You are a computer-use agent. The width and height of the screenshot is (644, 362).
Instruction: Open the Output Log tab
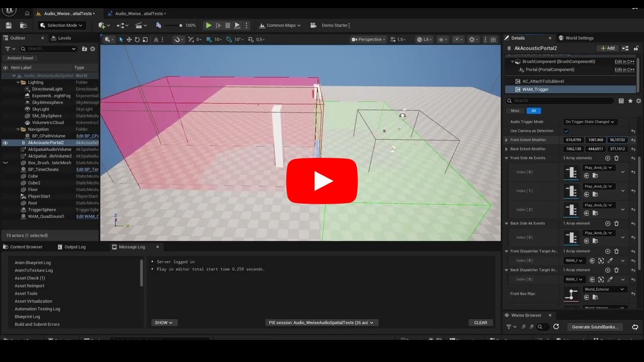click(71, 247)
